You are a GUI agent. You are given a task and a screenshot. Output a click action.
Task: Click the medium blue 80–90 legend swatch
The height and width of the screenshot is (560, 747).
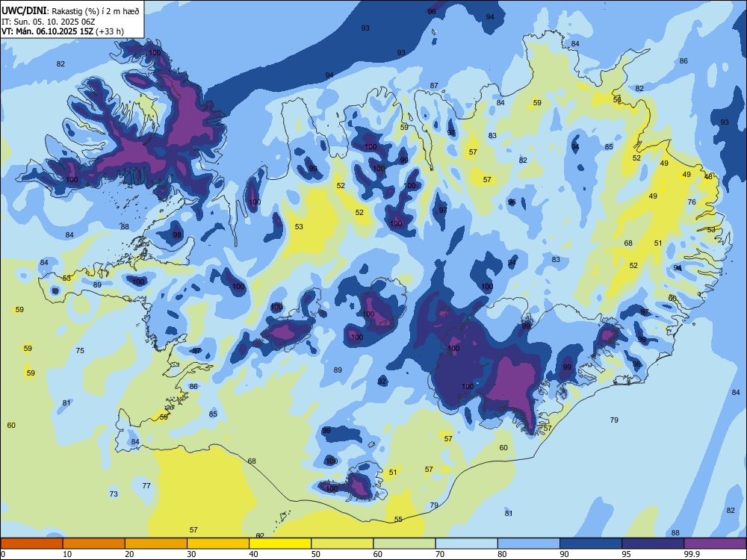click(x=528, y=544)
